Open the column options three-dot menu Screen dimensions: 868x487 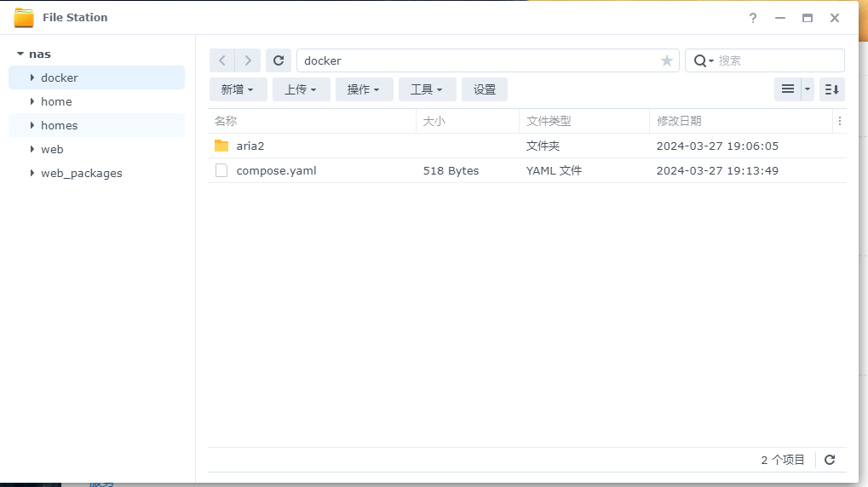point(840,121)
